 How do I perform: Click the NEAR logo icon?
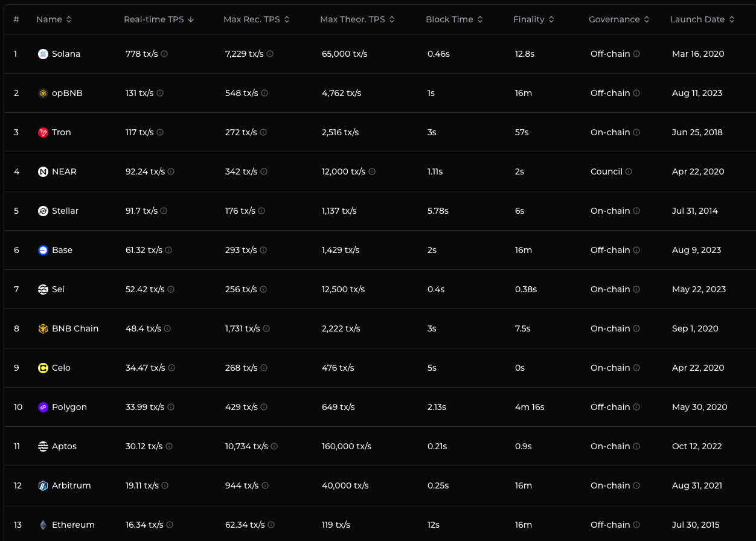click(x=43, y=171)
